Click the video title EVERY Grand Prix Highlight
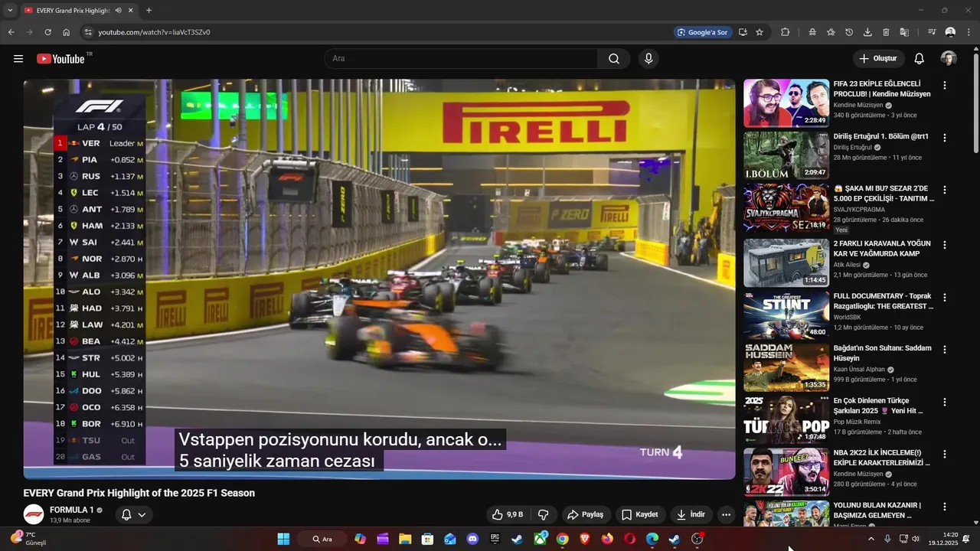Image resolution: width=980 pixels, height=551 pixels. coord(139,493)
